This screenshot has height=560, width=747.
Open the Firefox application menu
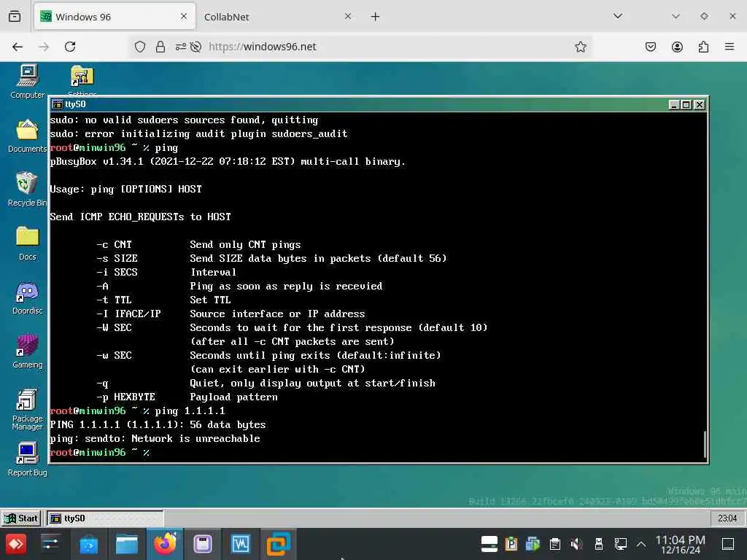click(x=729, y=47)
